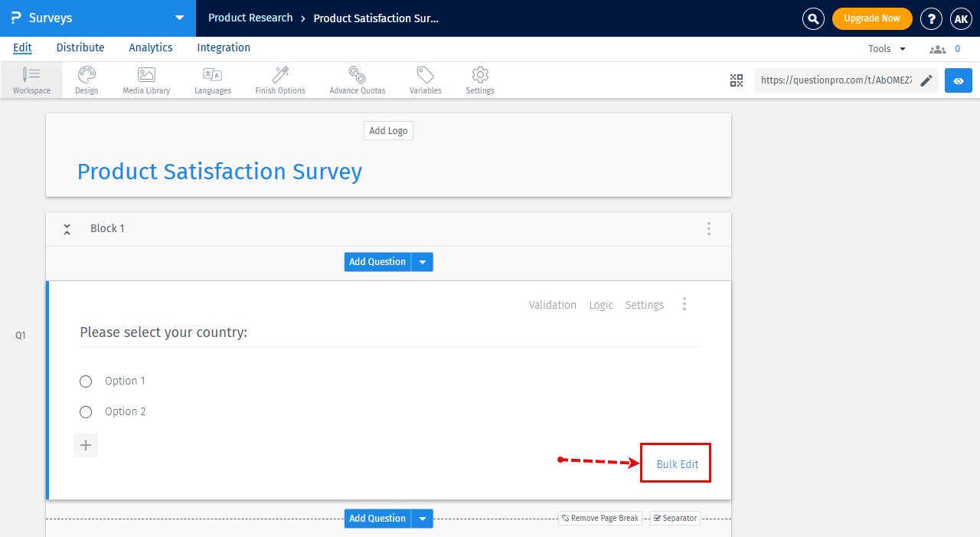This screenshot has height=537, width=980.
Task: Preview the survey with the eye button
Action: (x=958, y=80)
